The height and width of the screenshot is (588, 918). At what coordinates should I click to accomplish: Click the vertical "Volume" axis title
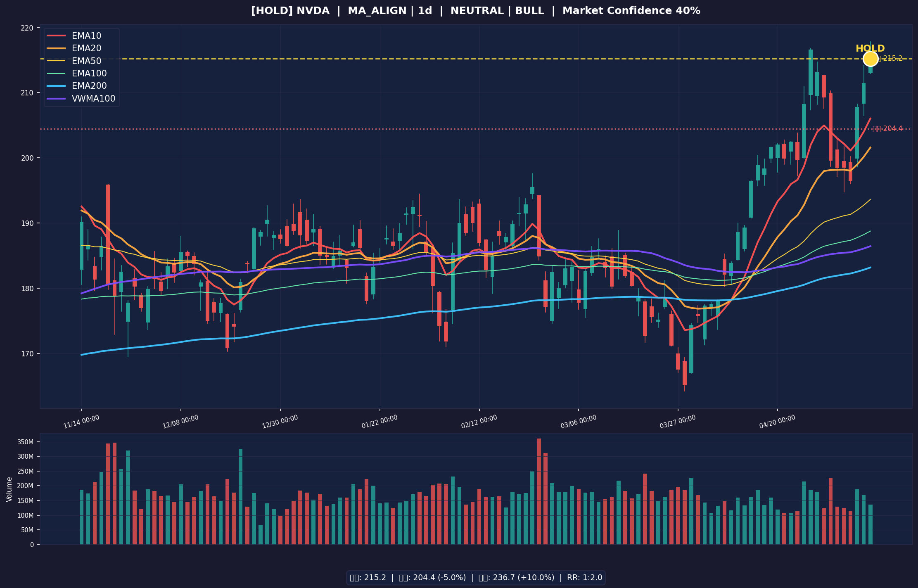(x=9, y=489)
